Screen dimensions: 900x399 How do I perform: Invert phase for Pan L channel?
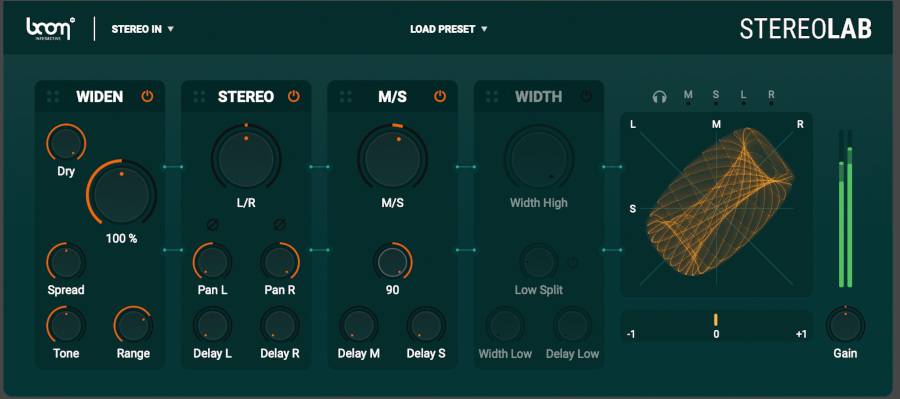point(212,224)
